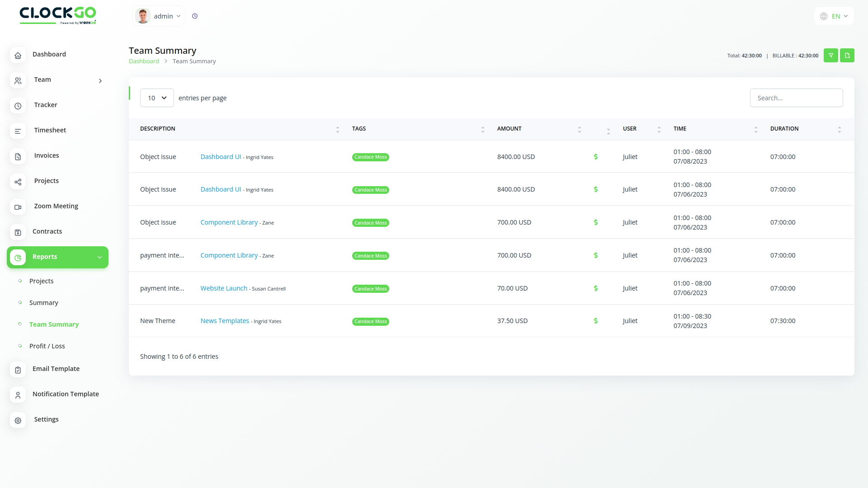The width and height of the screenshot is (868, 488).
Task: Open Tracker from the sidebar
Action: click(x=46, y=105)
